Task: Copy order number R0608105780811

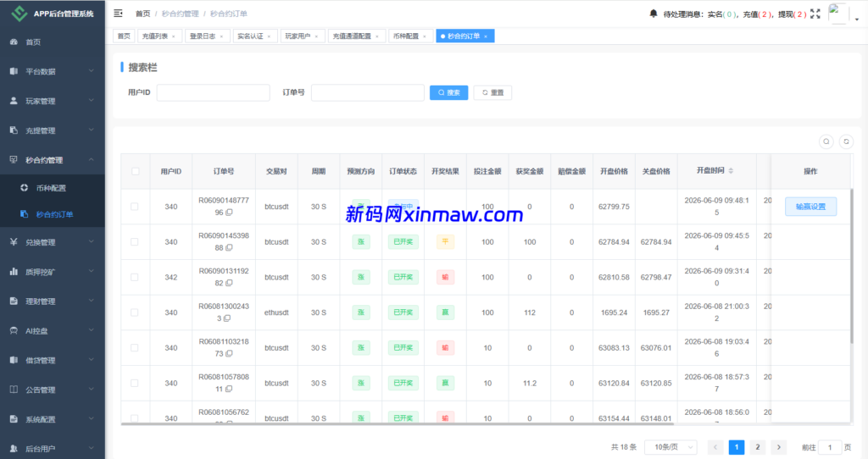Action: click(x=229, y=390)
